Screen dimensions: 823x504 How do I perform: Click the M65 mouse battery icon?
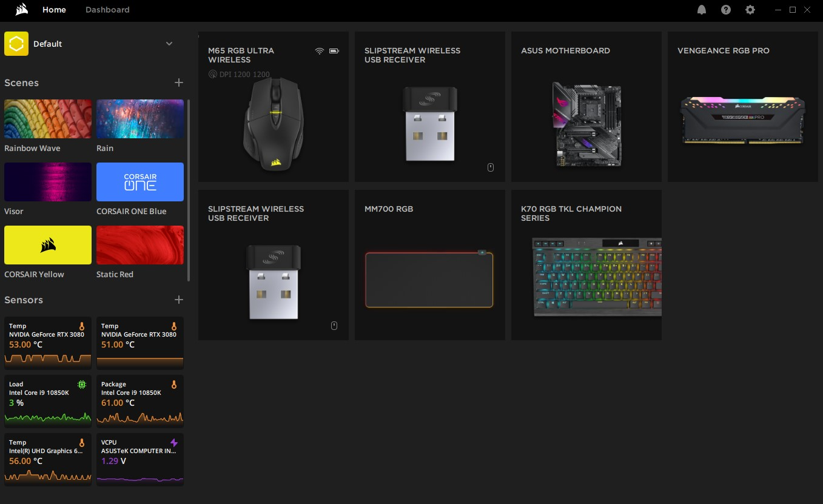pyautogui.click(x=334, y=51)
